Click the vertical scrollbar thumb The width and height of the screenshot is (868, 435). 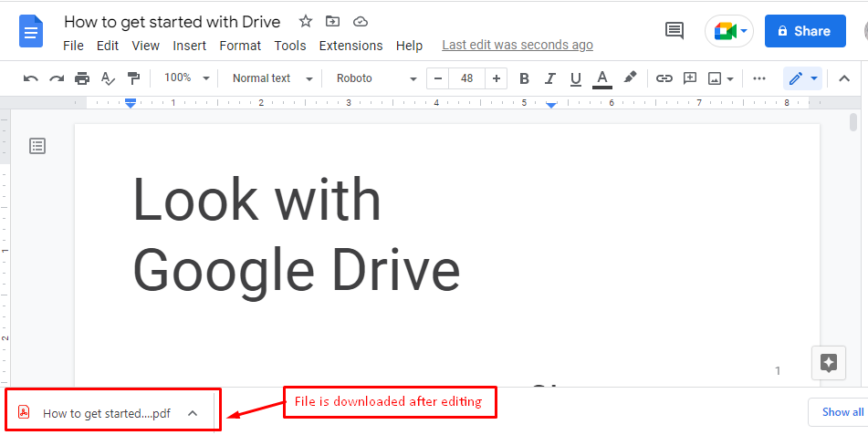pos(853,121)
